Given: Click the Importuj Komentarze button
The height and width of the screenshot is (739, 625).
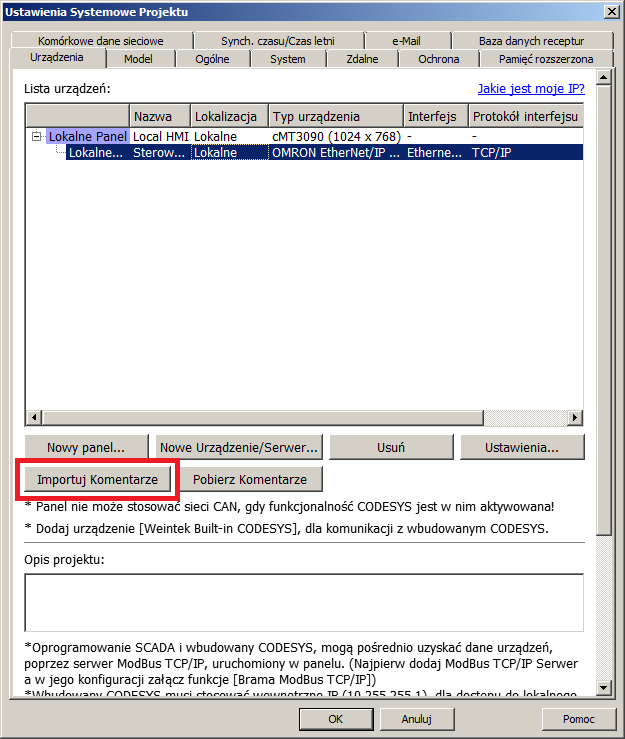Looking at the screenshot, I should [x=97, y=479].
